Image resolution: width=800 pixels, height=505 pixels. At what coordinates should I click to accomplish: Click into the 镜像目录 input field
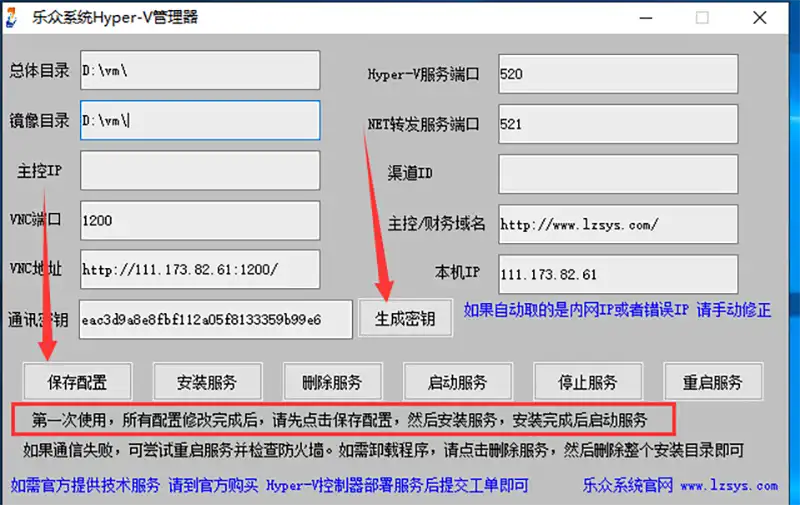(x=200, y=121)
